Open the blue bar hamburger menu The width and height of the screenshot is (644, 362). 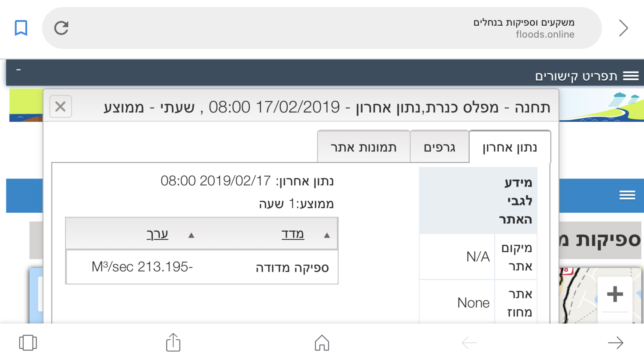click(x=627, y=195)
